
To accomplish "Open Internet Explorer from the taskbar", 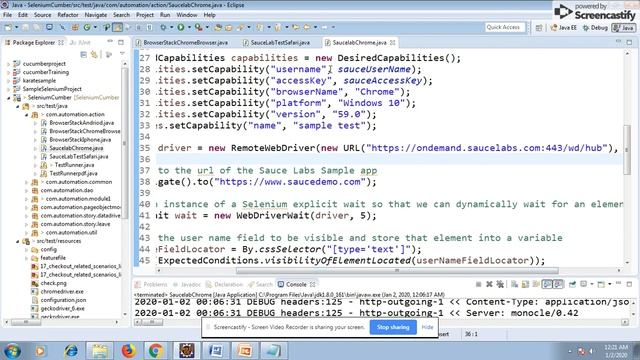I will coord(71,351).
